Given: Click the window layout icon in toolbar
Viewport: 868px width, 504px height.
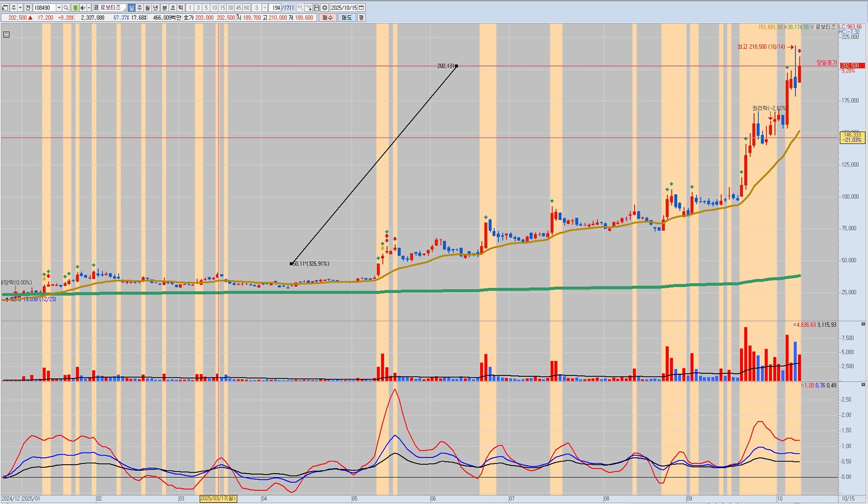Looking at the screenshot, I should (5, 8).
